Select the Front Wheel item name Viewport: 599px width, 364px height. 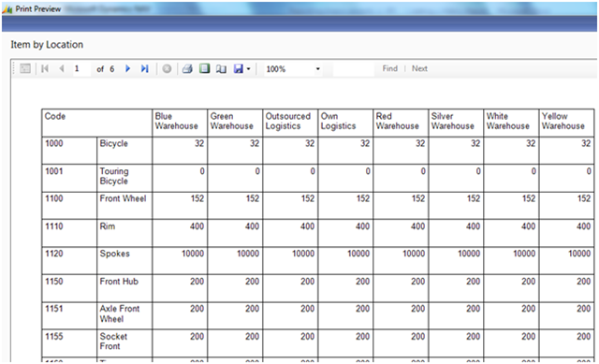tap(123, 198)
